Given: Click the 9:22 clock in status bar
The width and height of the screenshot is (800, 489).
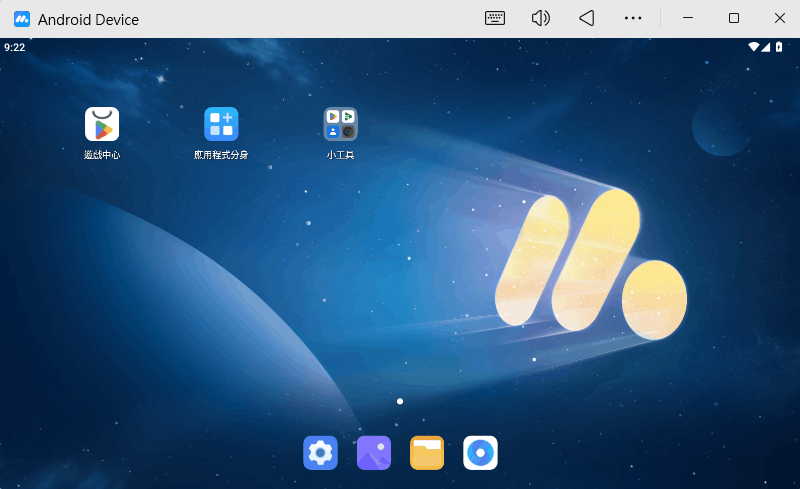Looking at the screenshot, I should (x=15, y=47).
